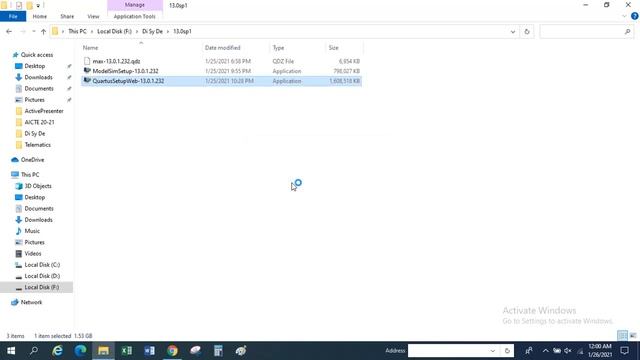The image size is (640, 360).
Task: Open Explorer help question mark icon
Action: tap(634, 16)
